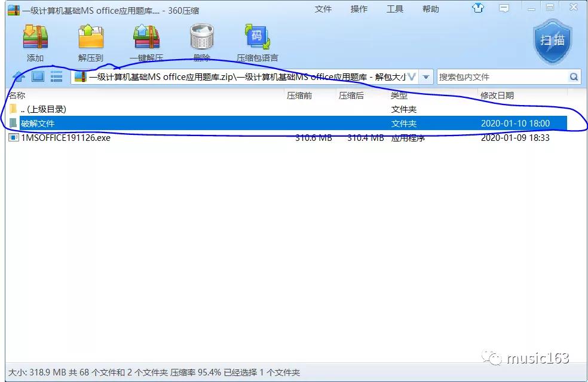Click the 310.6 MB uncompressed size cell
The image size is (588, 382).
point(314,137)
